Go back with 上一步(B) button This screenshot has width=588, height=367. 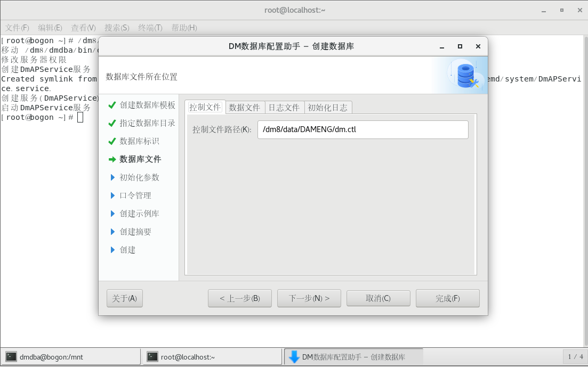coord(240,298)
